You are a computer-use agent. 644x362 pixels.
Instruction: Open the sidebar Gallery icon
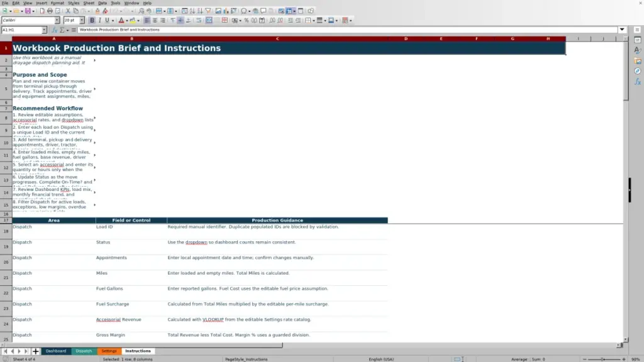pyautogui.click(x=638, y=61)
